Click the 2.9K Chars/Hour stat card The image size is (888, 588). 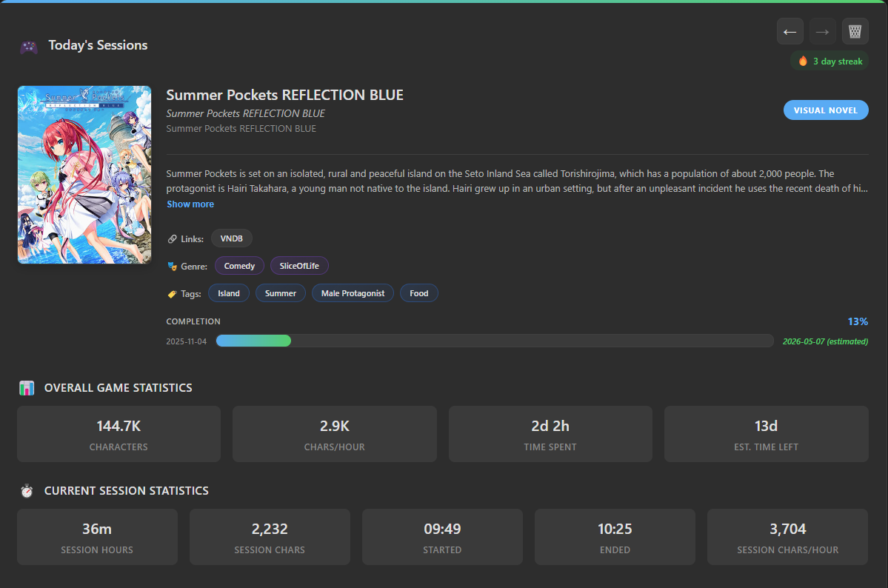click(x=335, y=434)
